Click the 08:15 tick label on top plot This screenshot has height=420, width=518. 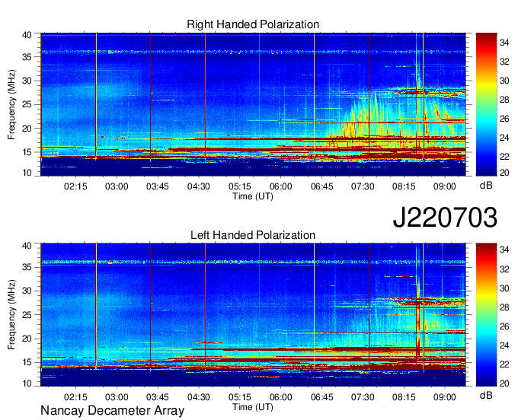pyautogui.click(x=404, y=186)
